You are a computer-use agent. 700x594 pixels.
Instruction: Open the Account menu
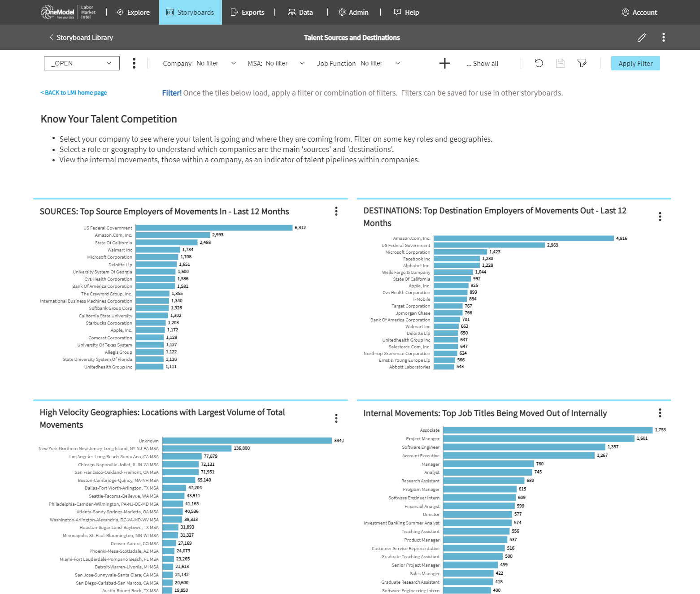639,12
